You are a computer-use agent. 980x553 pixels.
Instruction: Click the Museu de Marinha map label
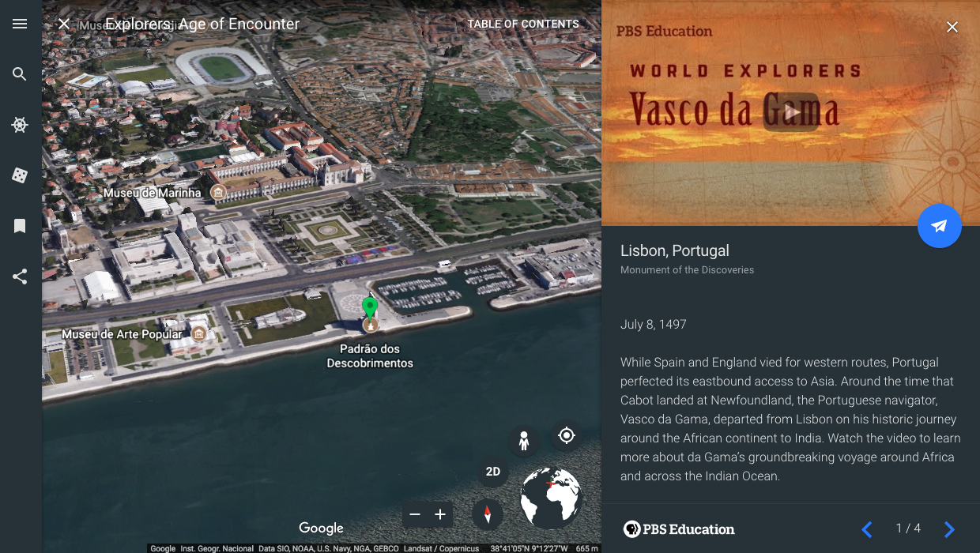click(152, 192)
